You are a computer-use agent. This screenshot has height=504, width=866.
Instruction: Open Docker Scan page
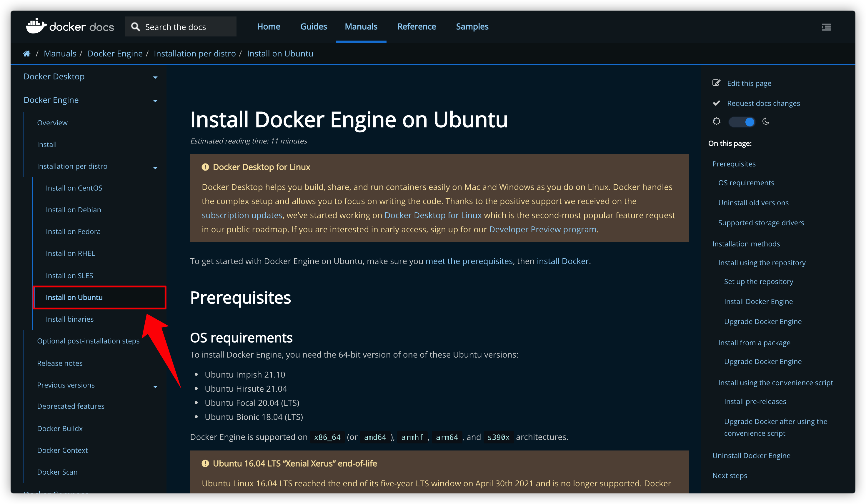(x=57, y=472)
